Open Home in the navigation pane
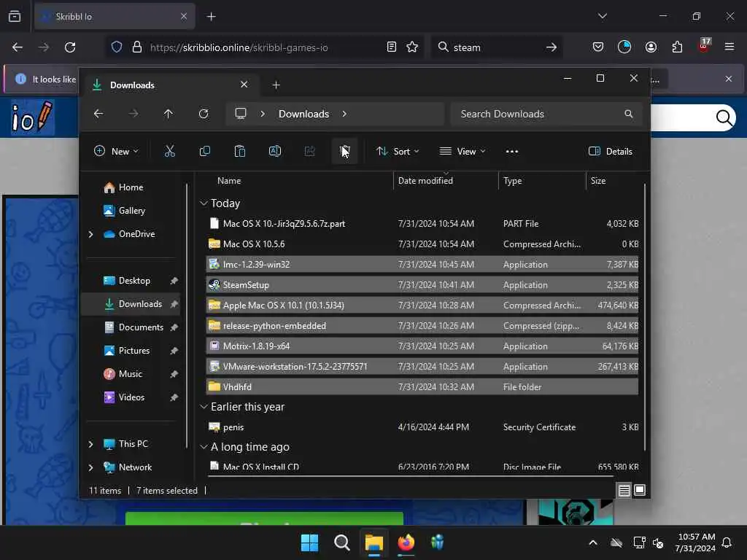Image resolution: width=747 pixels, height=560 pixels. (x=123, y=187)
